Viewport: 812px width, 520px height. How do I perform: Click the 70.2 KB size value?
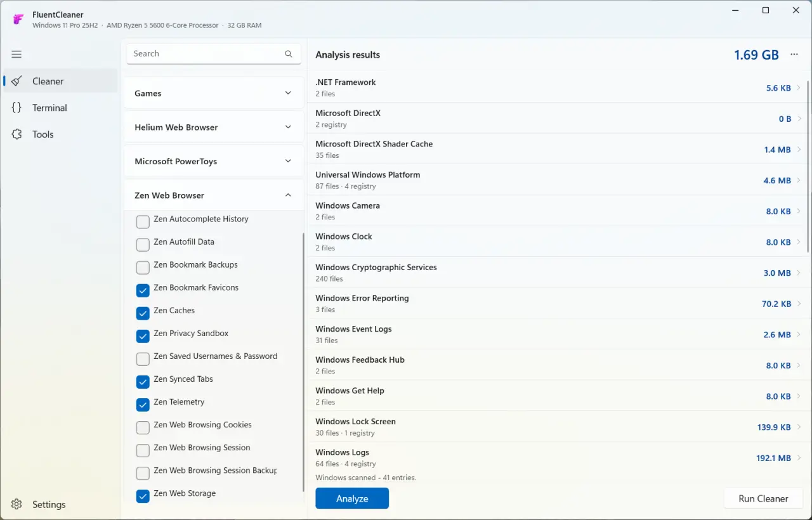tap(776, 304)
